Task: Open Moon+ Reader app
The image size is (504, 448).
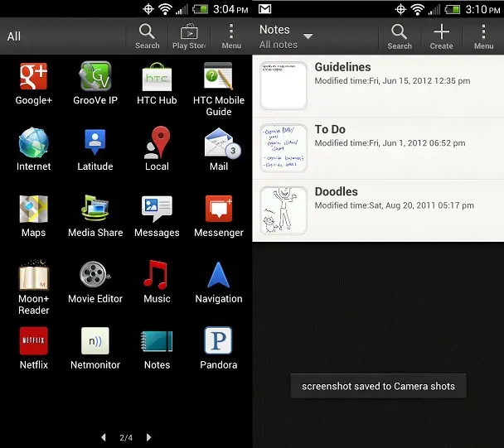Action: pos(33,287)
